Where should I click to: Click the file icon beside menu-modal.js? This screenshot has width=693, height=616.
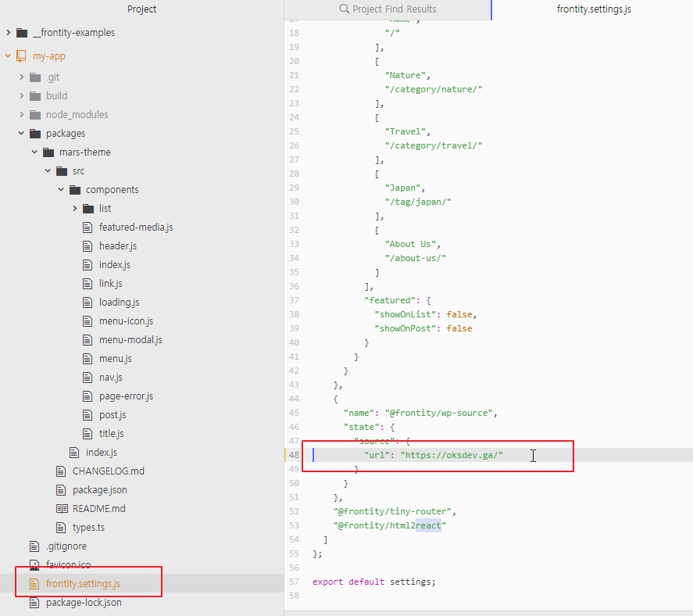click(88, 339)
